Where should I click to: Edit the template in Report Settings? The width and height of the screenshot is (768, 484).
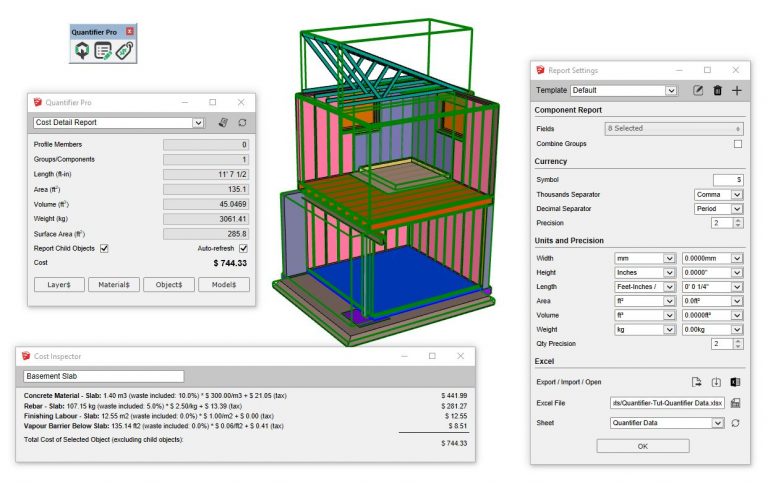point(698,91)
